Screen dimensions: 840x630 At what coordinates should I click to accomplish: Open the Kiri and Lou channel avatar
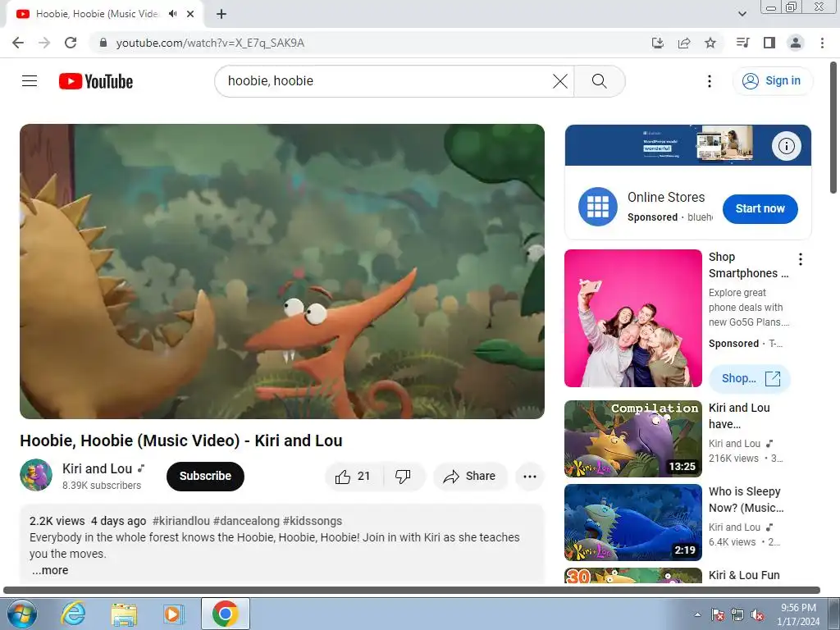[36, 475]
